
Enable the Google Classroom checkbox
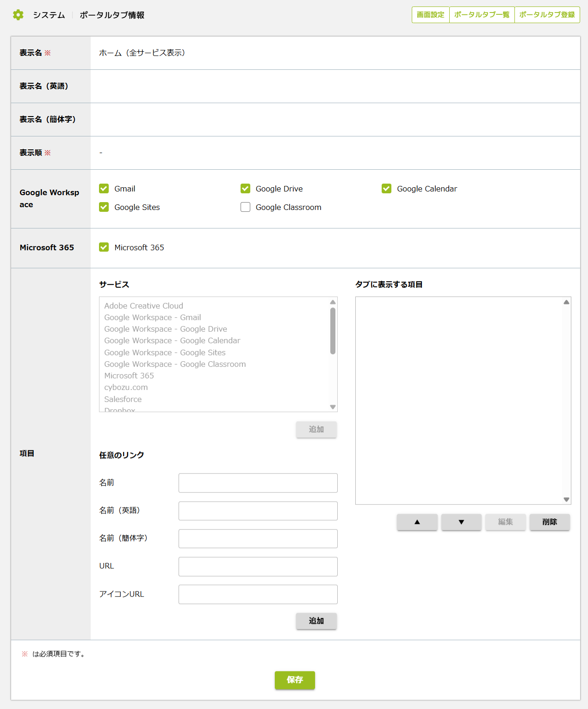(x=245, y=207)
